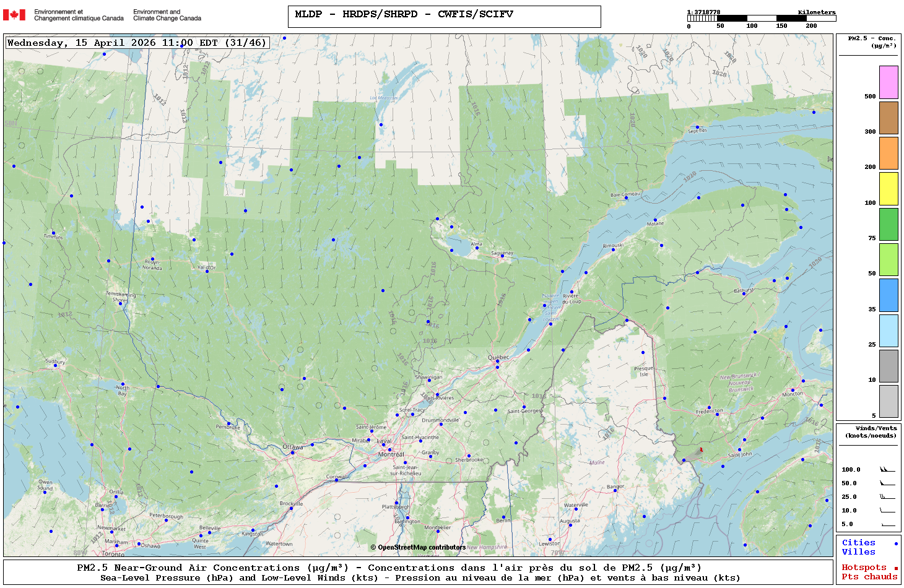
Task: Click the blue Cities/Villes legend dot
Action: pos(895,543)
